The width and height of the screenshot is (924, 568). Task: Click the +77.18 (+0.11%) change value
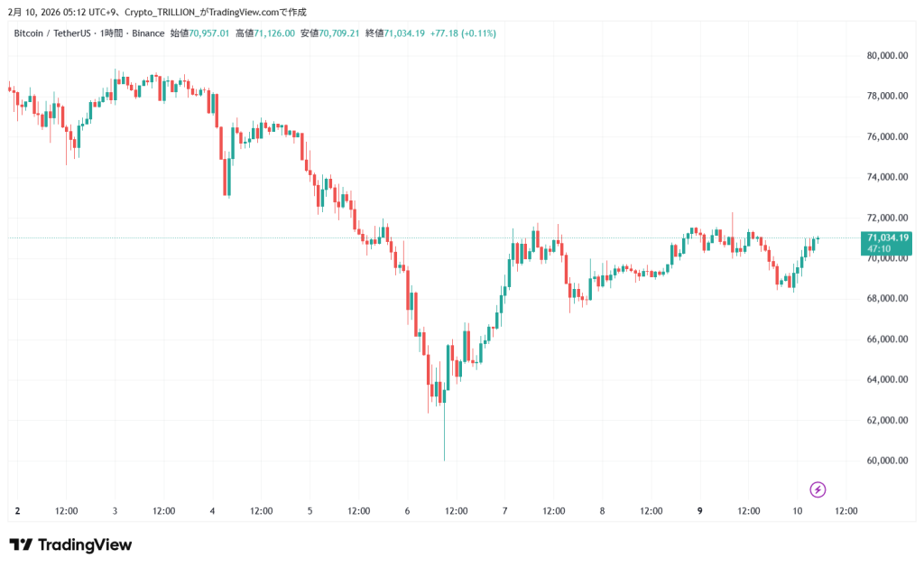pyautogui.click(x=462, y=33)
